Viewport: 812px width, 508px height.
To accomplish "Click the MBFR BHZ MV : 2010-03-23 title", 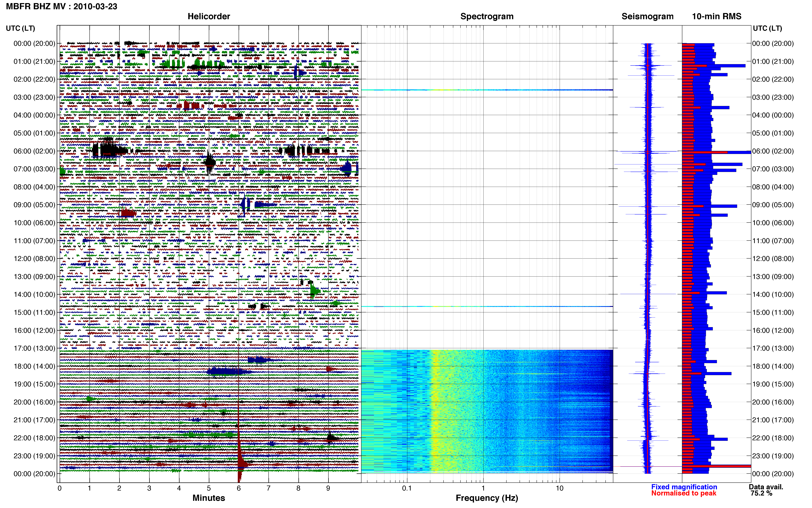I will 61,6.
